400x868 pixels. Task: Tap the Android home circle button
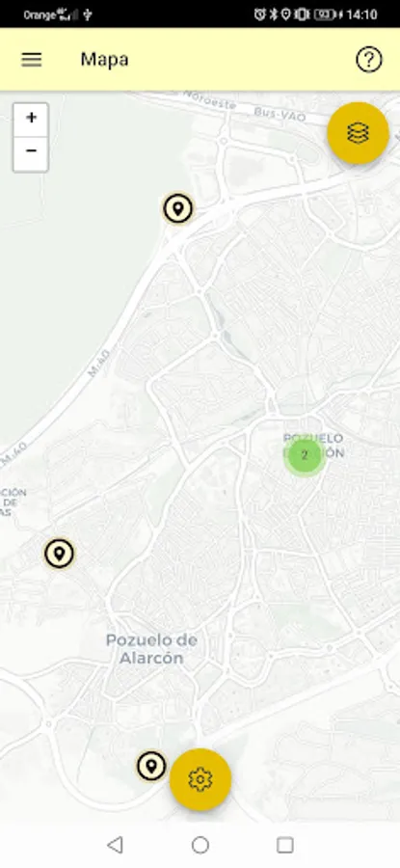[x=200, y=845]
